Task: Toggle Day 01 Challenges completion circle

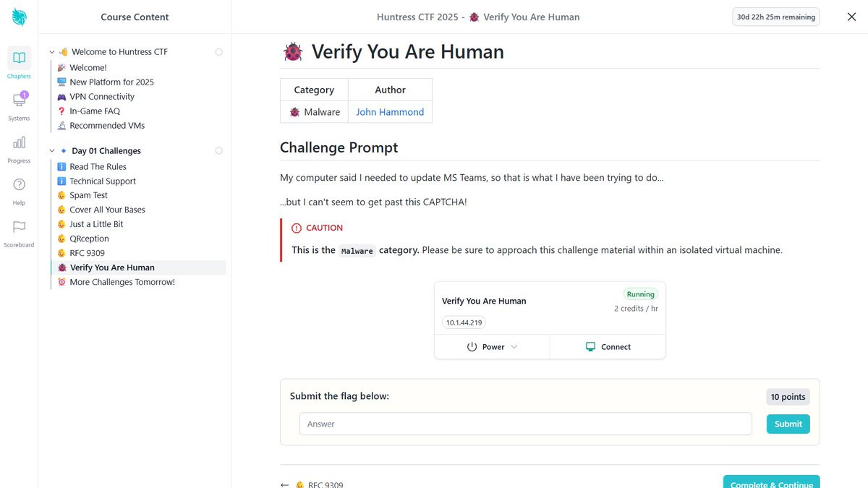Action: pyautogui.click(x=219, y=151)
